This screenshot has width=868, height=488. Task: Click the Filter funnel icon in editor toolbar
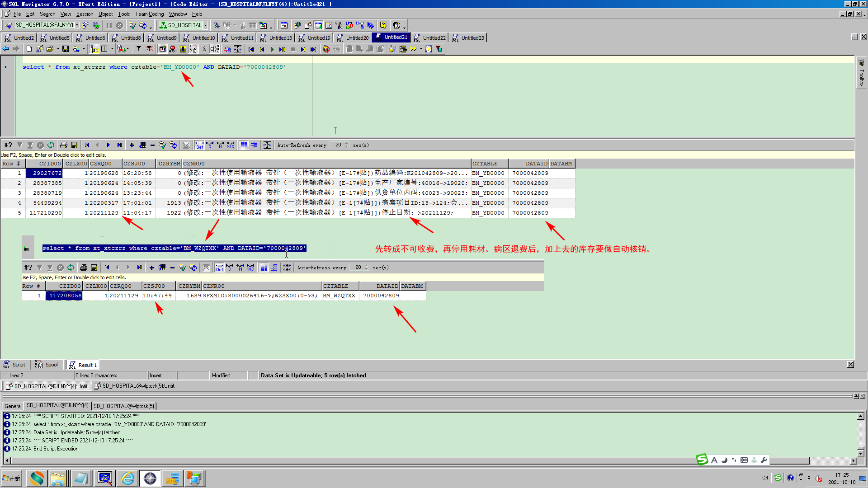[x=139, y=49]
